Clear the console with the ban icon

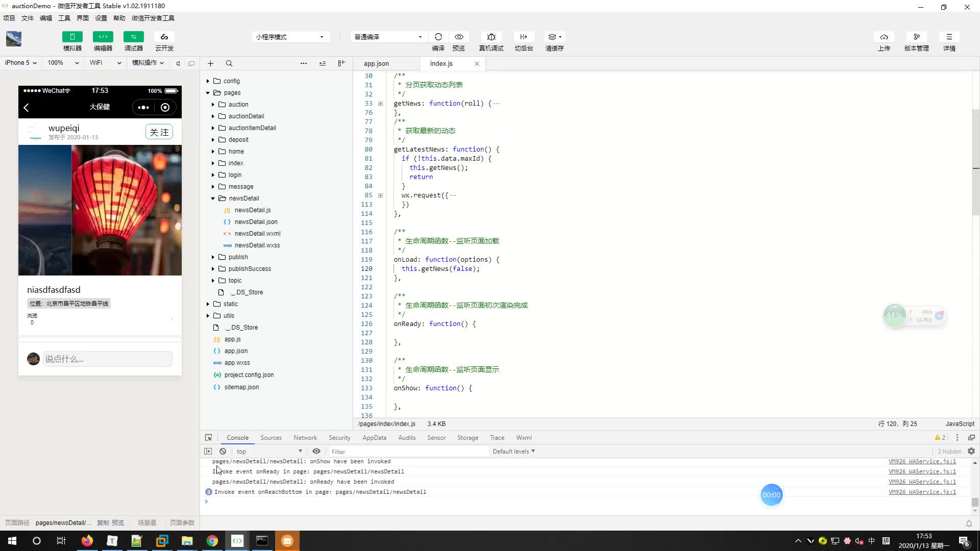point(223,452)
